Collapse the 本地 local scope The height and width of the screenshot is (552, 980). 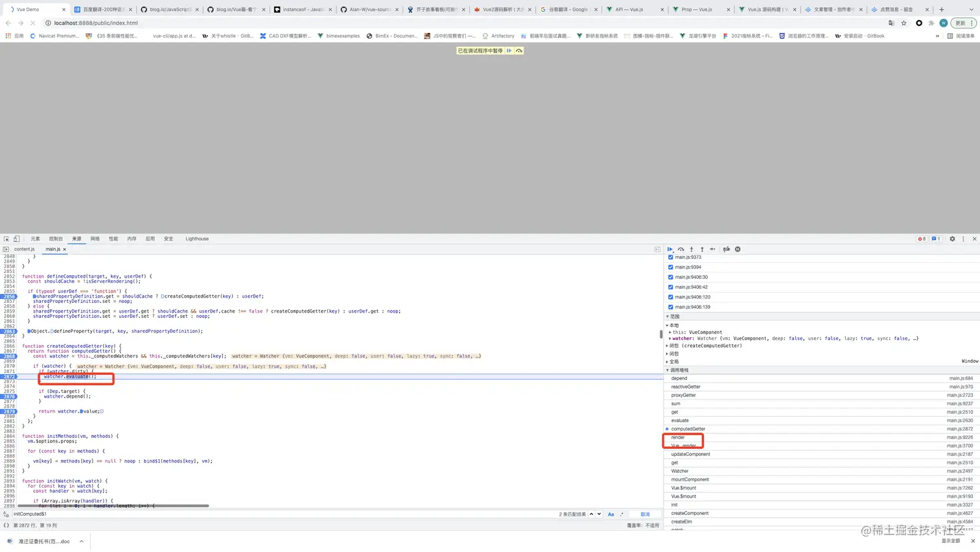668,326
